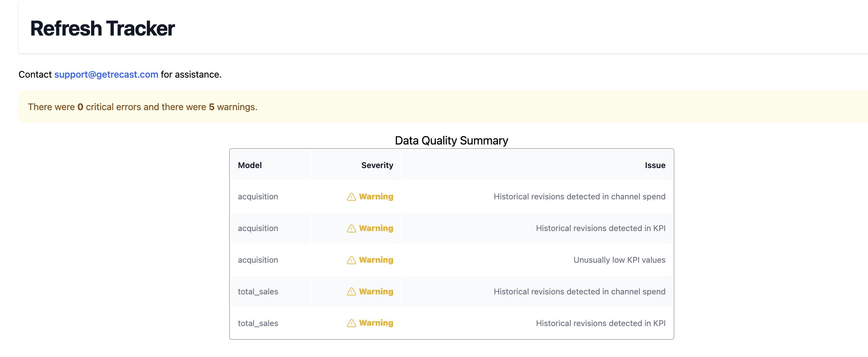Image resolution: width=868 pixels, height=357 pixels.
Task: Click acquisition cell in Unusually low KPI row
Action: click(x=258, y=260)
